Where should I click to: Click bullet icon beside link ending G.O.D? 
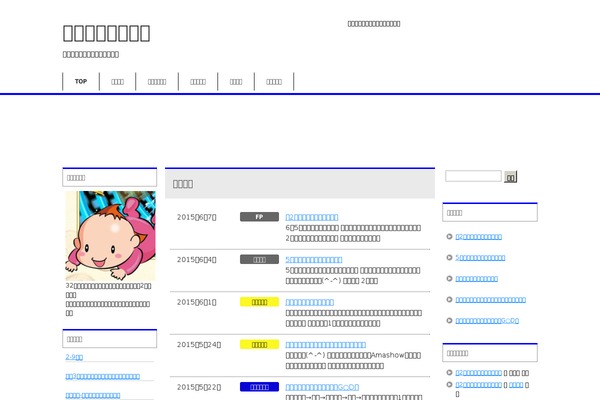pyautogui.click(x=450, y=320)
